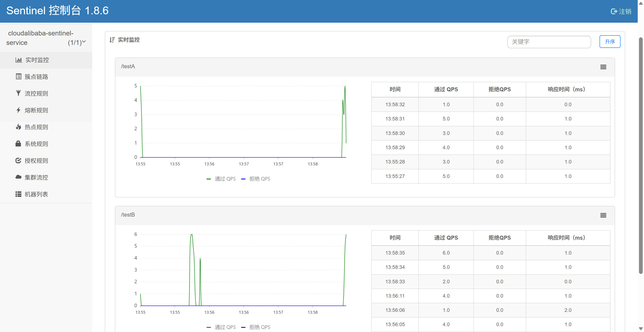Open the /testA panel hamburger menu
Screen dimensions: 644x332
tap(603, 67)
